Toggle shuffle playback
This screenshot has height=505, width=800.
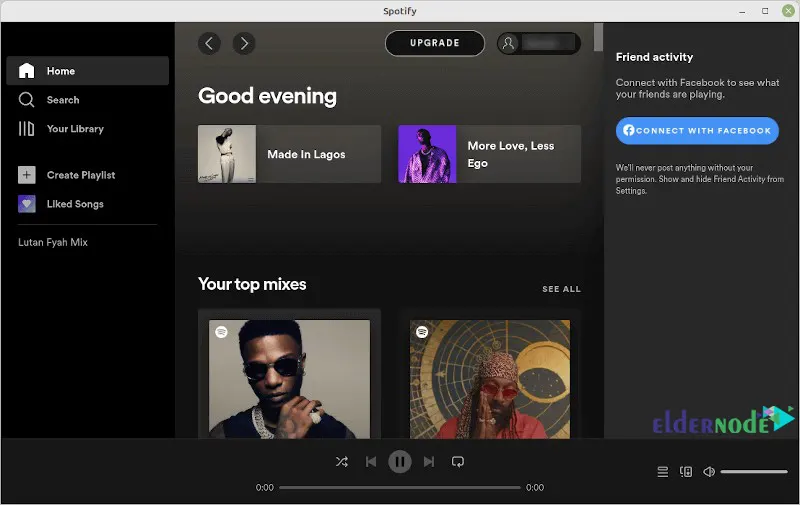pos(341,462)
